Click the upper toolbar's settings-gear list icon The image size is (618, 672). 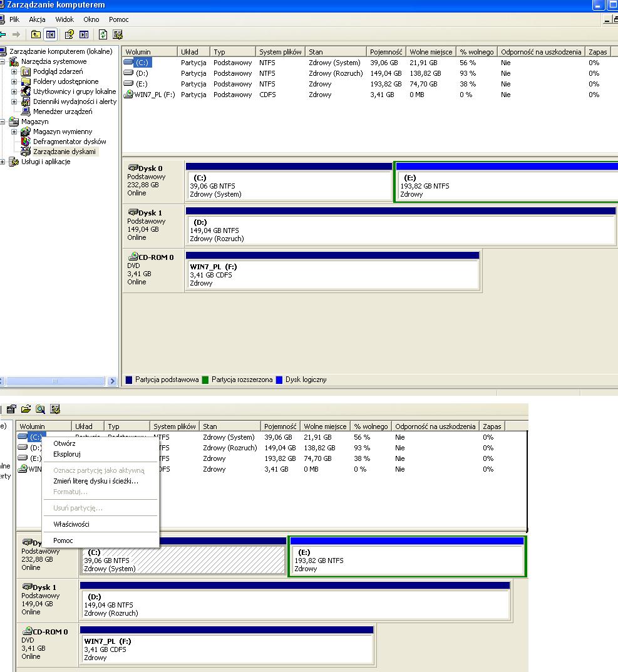(x=118, y=34)
